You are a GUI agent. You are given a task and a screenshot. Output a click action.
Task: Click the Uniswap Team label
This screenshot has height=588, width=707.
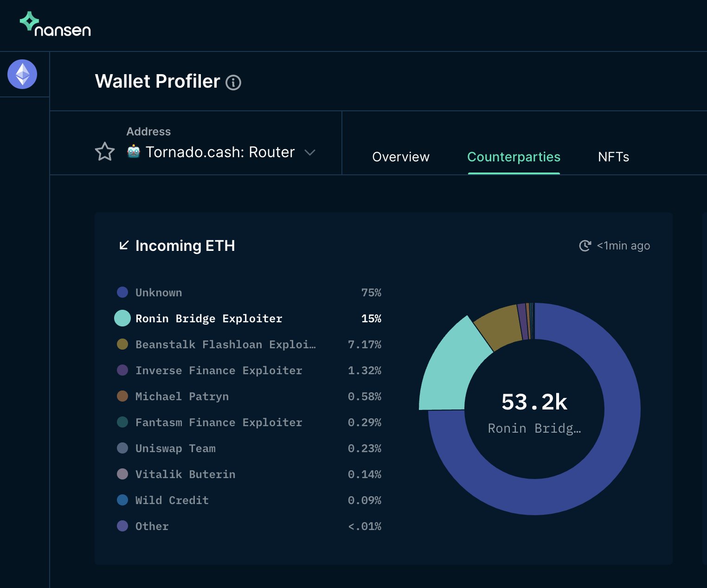tap(175, 448)
